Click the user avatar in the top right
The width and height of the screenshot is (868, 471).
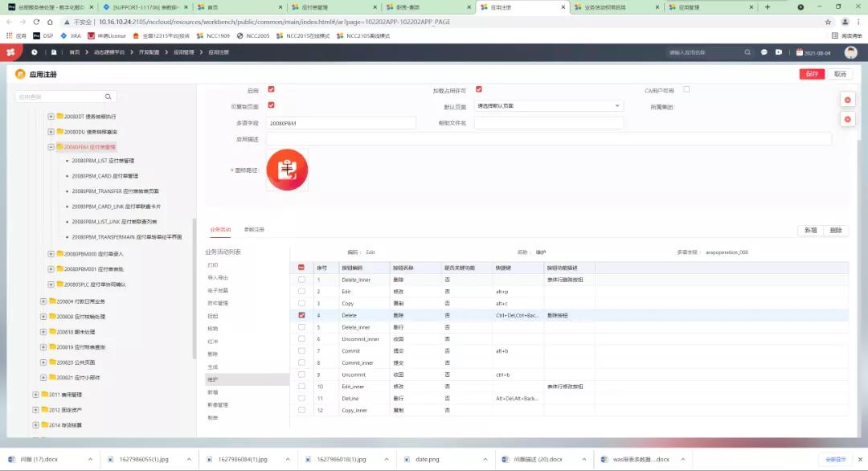[x=850, y=52]
